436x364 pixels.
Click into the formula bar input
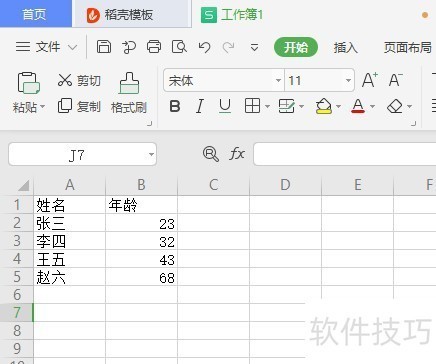point(345,154)
